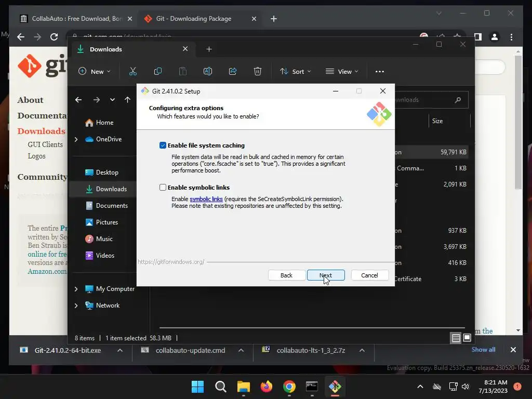Switch Explorer to details view icon

click(456, 338)
